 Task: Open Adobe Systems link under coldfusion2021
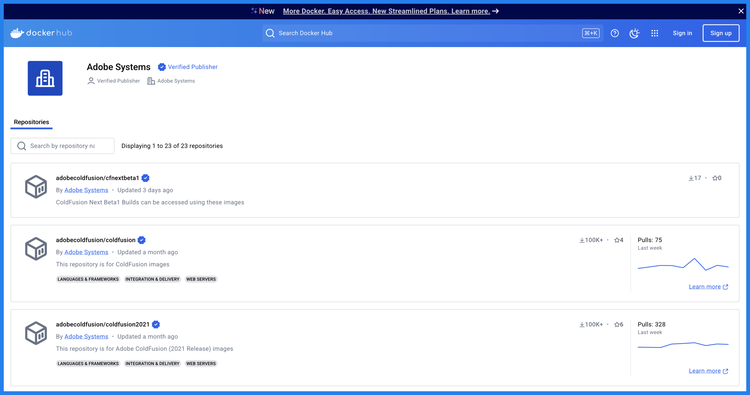[86, 336]
